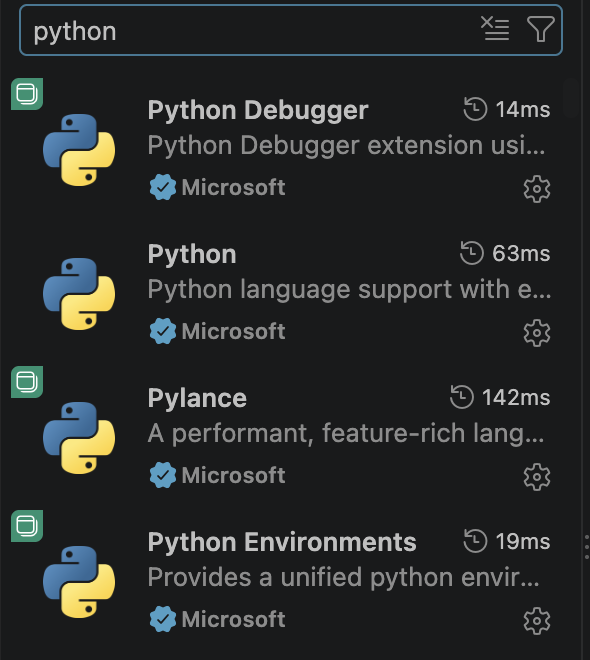Click description 'Python Debugger extension usi...'

[x=346, y=146]
